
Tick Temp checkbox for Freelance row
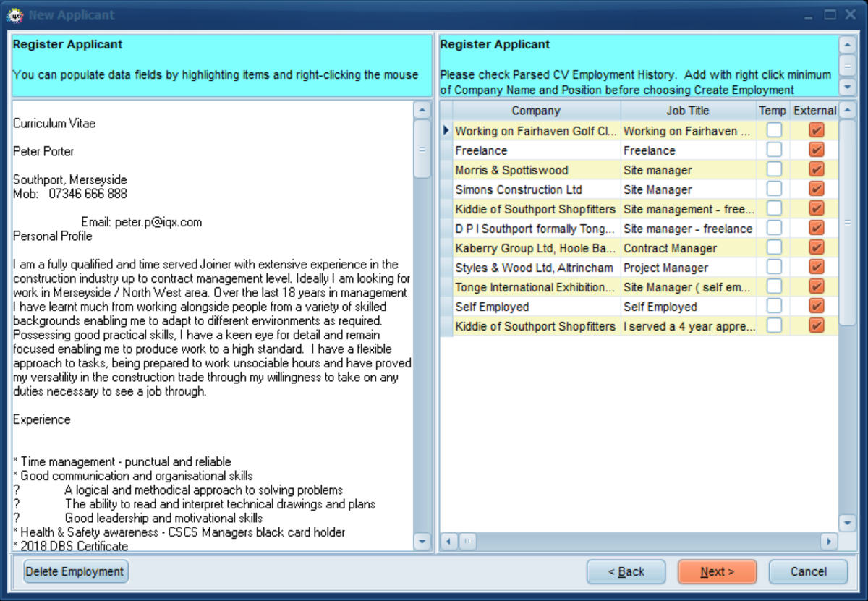pos(774,150)
